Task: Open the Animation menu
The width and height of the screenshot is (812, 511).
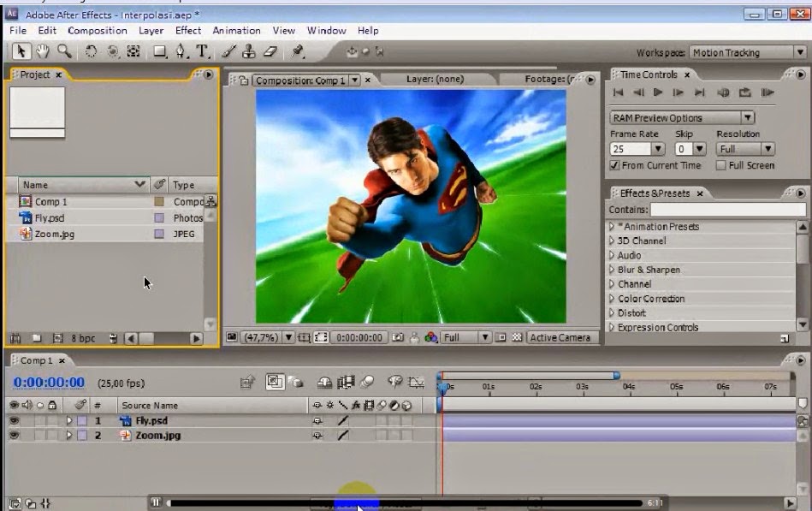Action: (237, 31)
